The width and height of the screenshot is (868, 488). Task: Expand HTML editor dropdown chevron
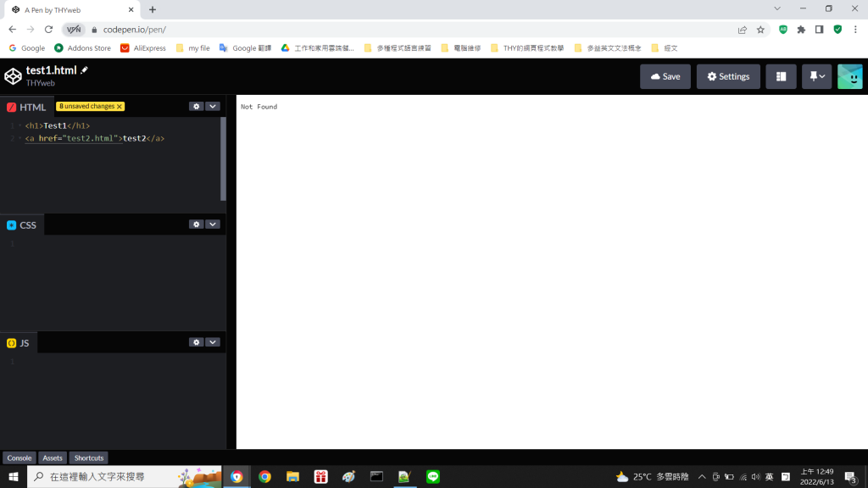pos(213,106)
